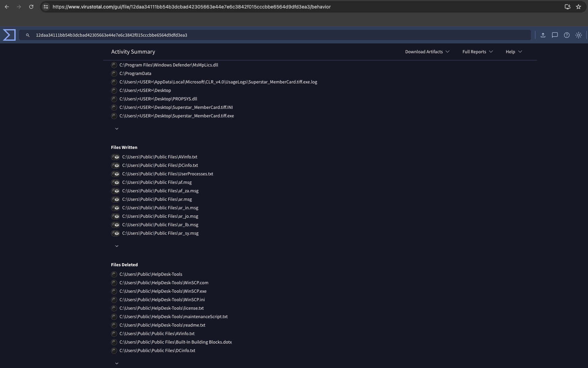Open the Help dropdown menu

514,52
